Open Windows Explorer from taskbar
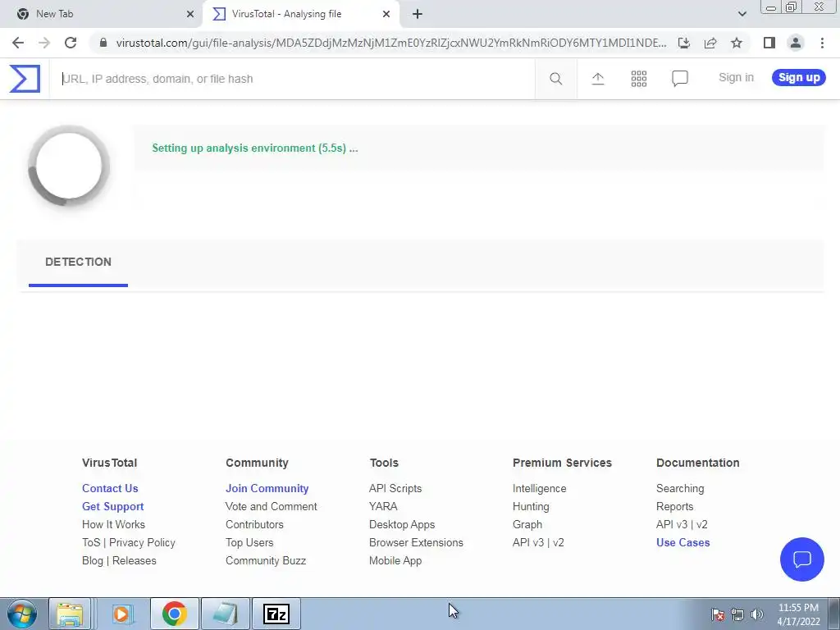840x630 pixels. [x=71, y=614]
